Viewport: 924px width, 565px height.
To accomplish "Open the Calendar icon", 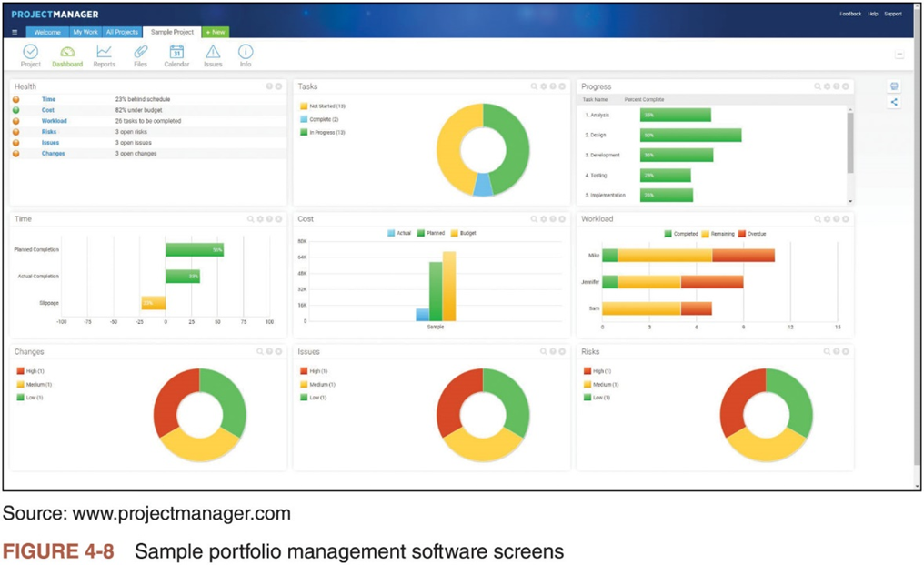I will pos(176,53).
